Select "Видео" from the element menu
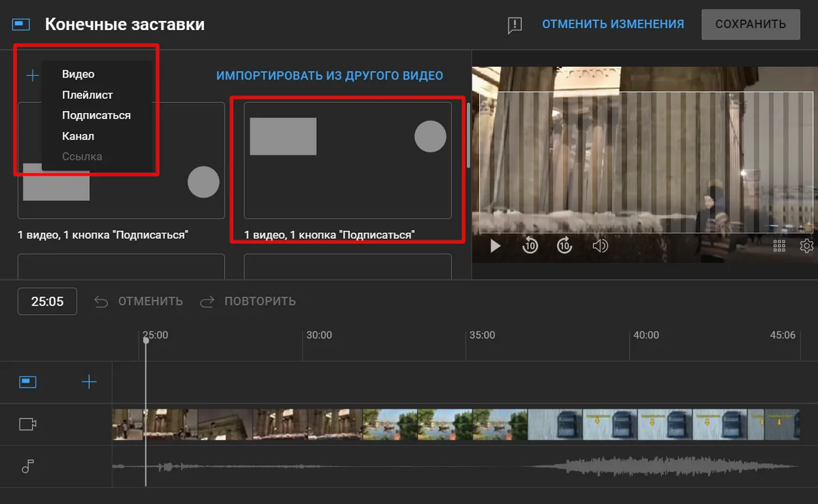This screenshot has width=818, height=504. [78, 74]
